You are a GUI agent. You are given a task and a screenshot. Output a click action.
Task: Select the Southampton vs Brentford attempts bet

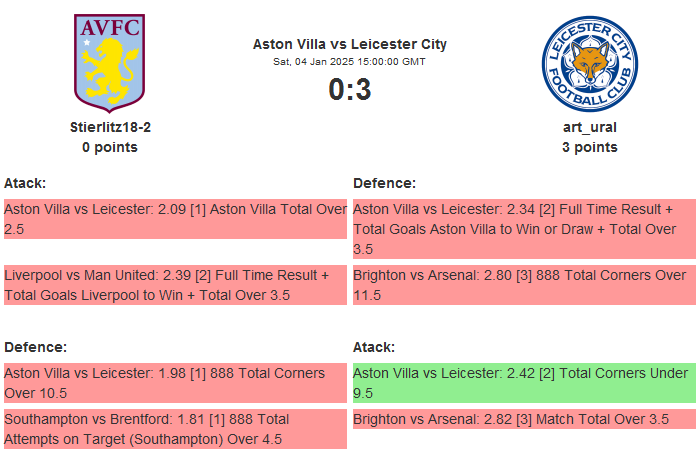point(175,429)
